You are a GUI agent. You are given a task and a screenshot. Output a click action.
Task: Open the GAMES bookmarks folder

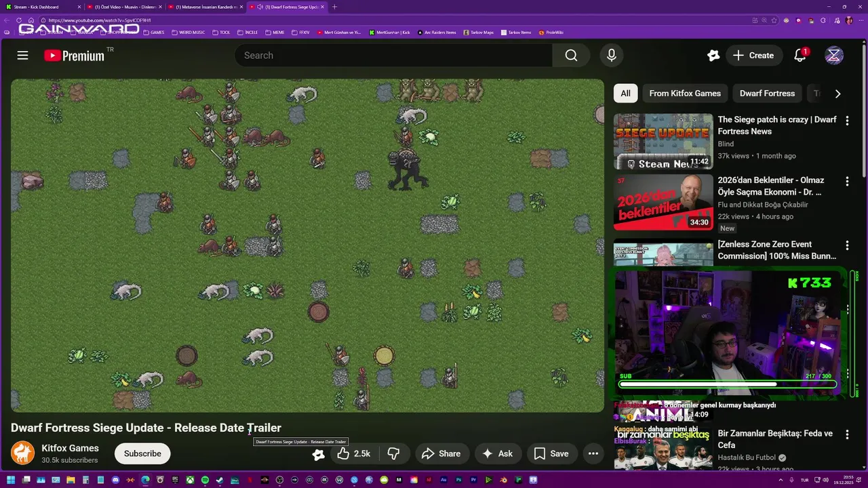point(154,33)
